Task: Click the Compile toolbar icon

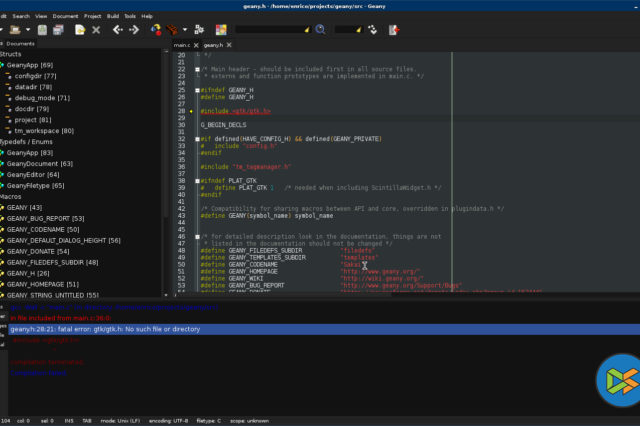Action: [x=157, y=30]
